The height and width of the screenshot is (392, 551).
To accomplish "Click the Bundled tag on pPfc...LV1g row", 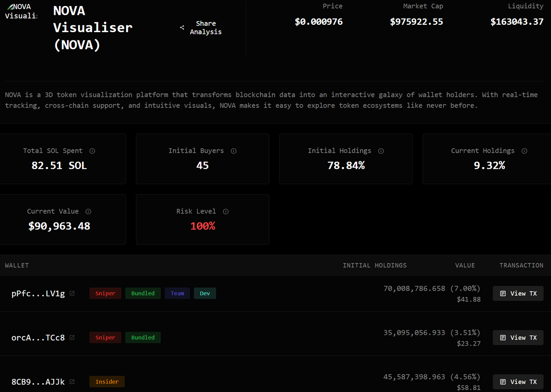I will (x=143, y=293).
